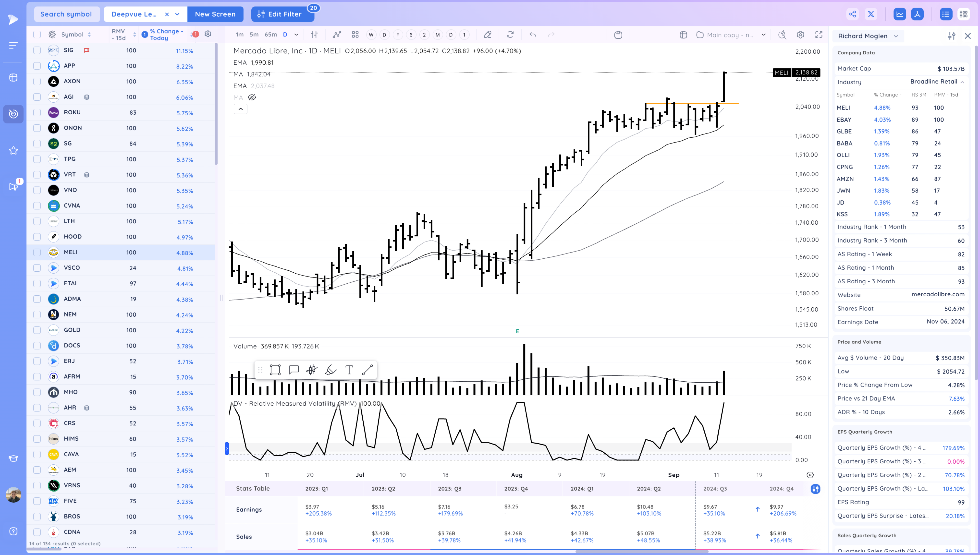Collapse the indicator legend chevron
The image size is (980, 555).
click(x=241, y=109)
